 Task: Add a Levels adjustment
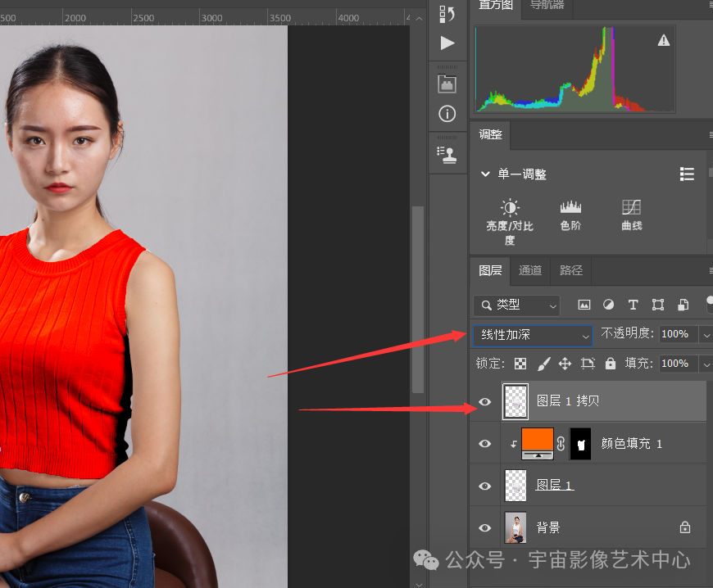coord(570,215)
